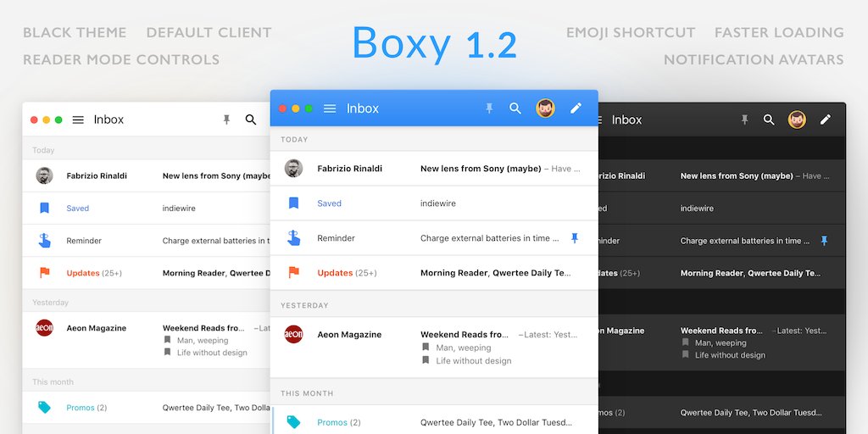Viewport: 868px width, 434px height.
Task: Click Aeon Magazine logo in white left window
Action: [44, 328]
